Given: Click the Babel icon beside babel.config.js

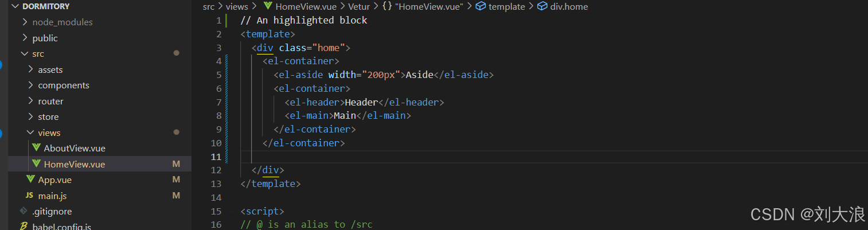Looking at the screenshot, I should (x=24, y=226).
